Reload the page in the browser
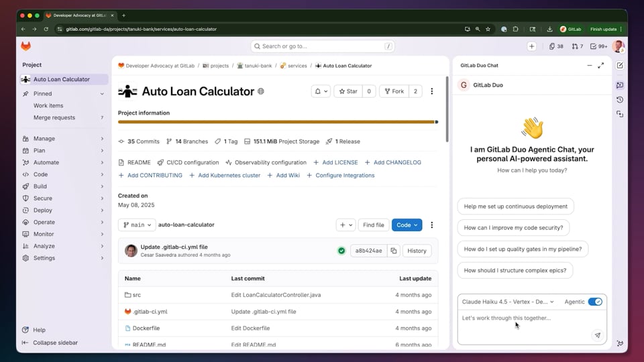This screenshot has height=362, width=644. point(46,29)
